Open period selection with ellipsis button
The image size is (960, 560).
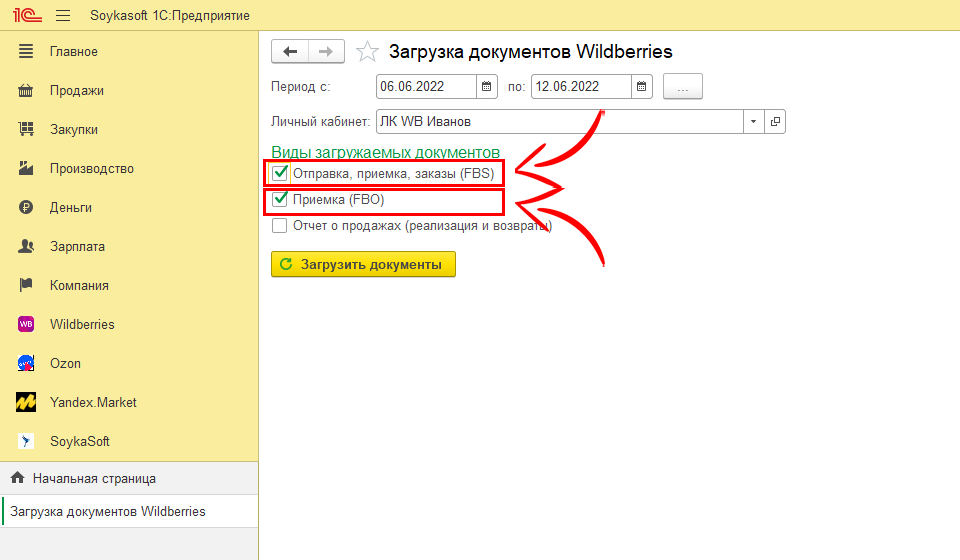point(683,87)
